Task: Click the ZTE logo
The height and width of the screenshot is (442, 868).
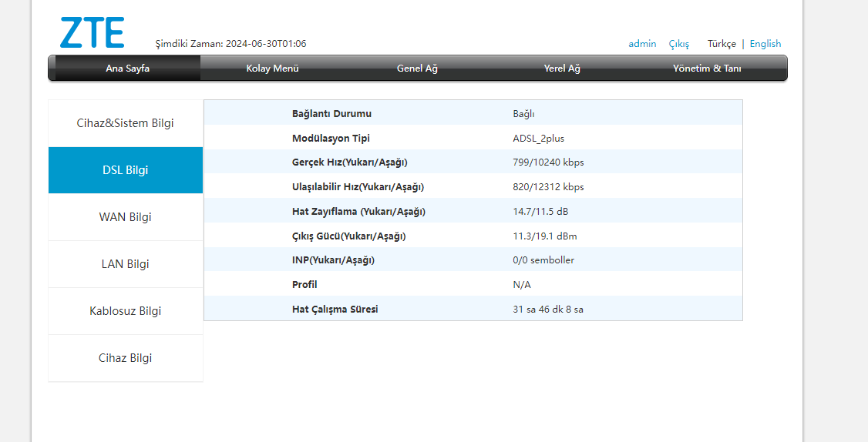Action: (92, 32)
